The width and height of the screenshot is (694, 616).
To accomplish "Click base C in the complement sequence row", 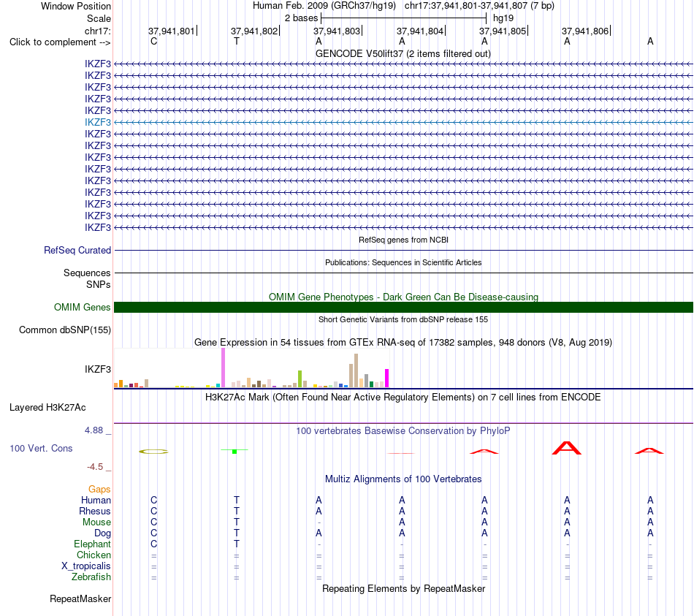I will [153, 41].
